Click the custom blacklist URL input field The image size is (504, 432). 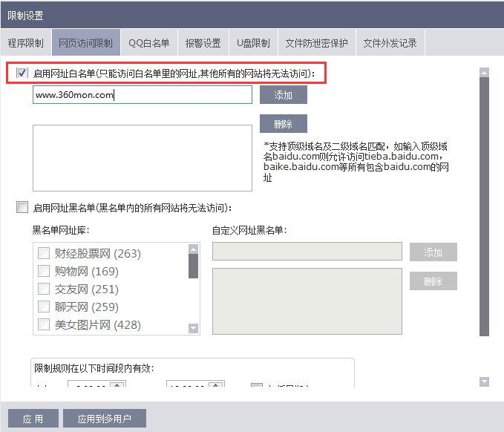[307, 252]
